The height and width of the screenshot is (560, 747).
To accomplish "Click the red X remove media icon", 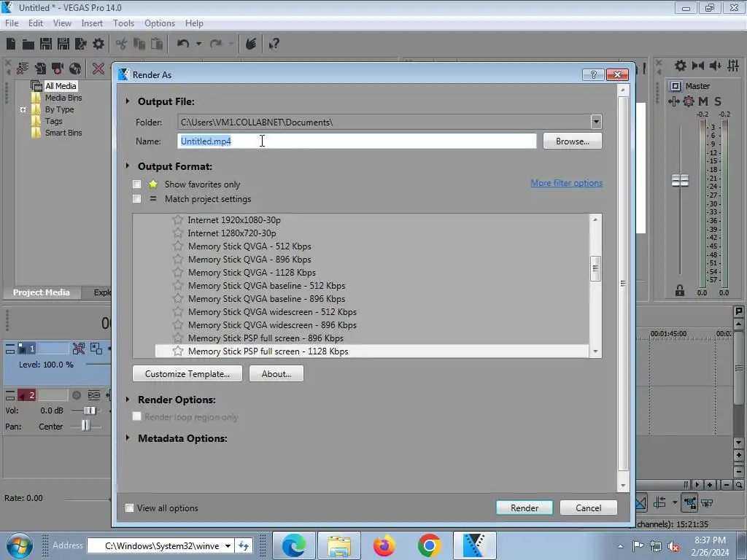I will (98, 69).
